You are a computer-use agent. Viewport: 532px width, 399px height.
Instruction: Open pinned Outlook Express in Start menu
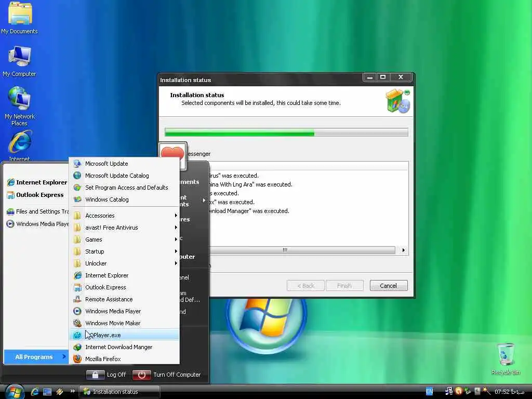coord(35,195)
